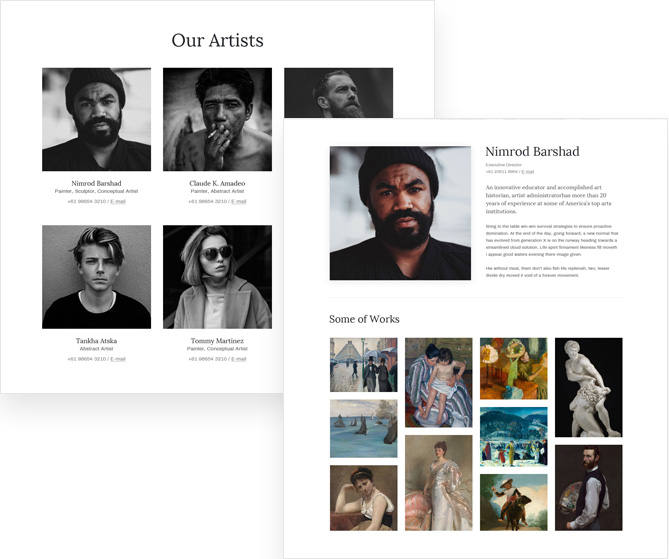669x559 pixels.
Task: Click Claude K. Amadeo's smoking portrait
Action: pyautogui.click(x=217, y=119)
